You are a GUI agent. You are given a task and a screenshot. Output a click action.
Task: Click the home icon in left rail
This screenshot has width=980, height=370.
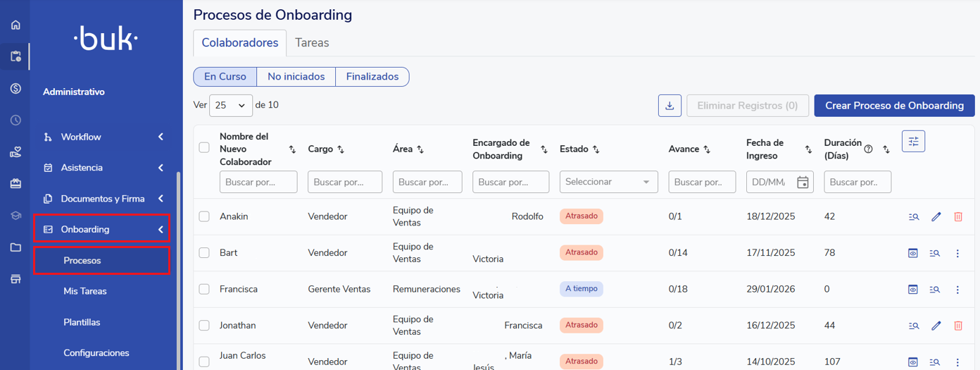pyautogui.click(x=15, y=25)
